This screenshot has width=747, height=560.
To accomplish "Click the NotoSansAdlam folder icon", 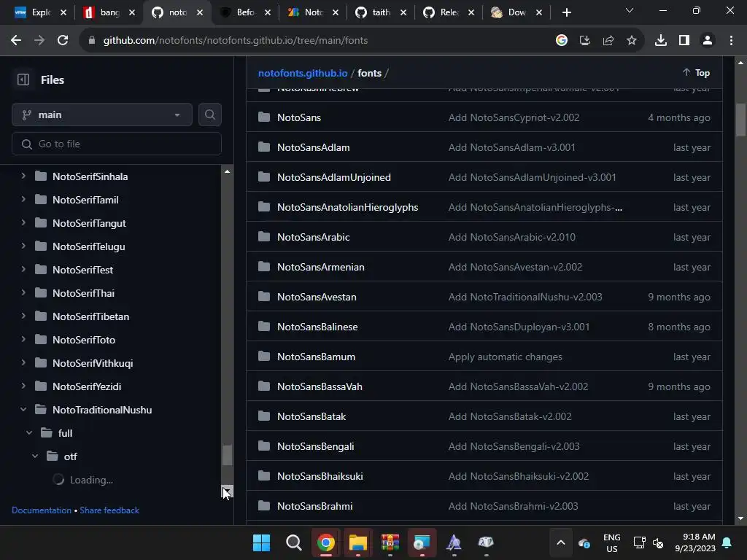I will [x=264, y=147].
